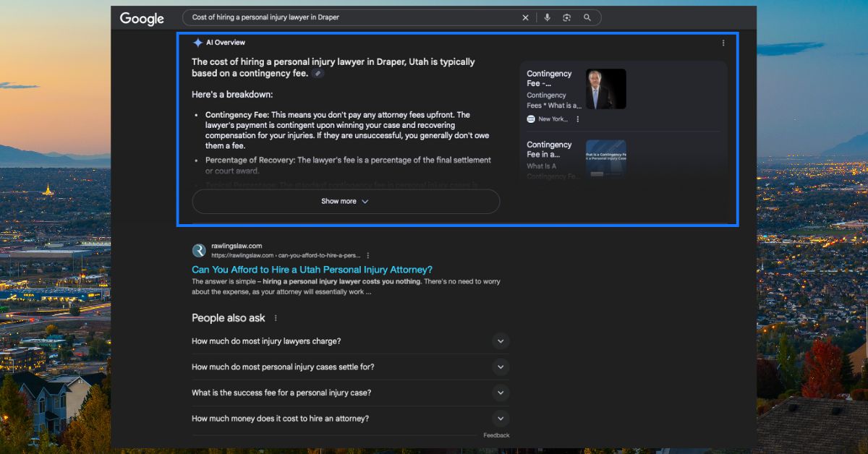The height and width of the screenshot is (454, 868).
Task: Start voice search with the microphone icon
Action: (547, 17)
